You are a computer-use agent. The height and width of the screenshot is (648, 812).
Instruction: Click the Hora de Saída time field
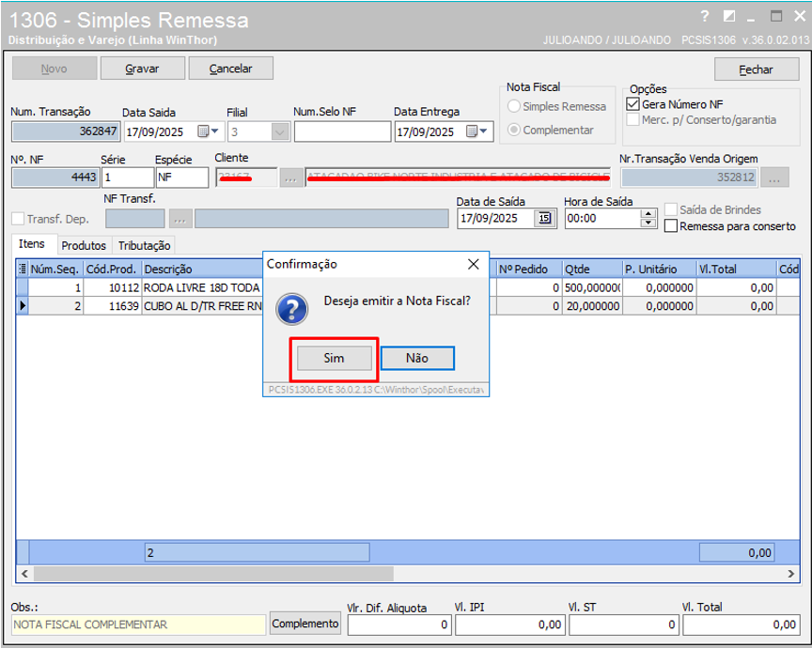[602, 219]
